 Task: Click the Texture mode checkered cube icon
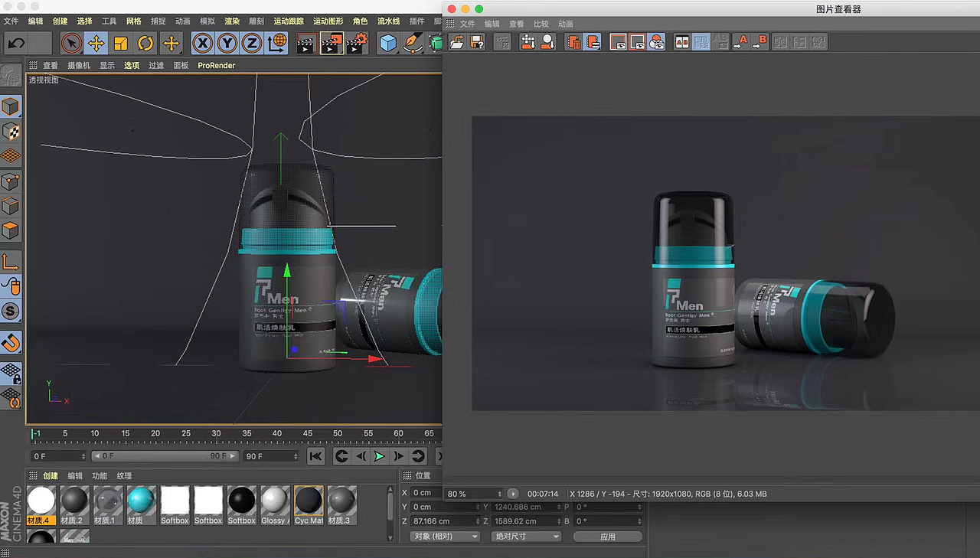[x=11, y=132]
